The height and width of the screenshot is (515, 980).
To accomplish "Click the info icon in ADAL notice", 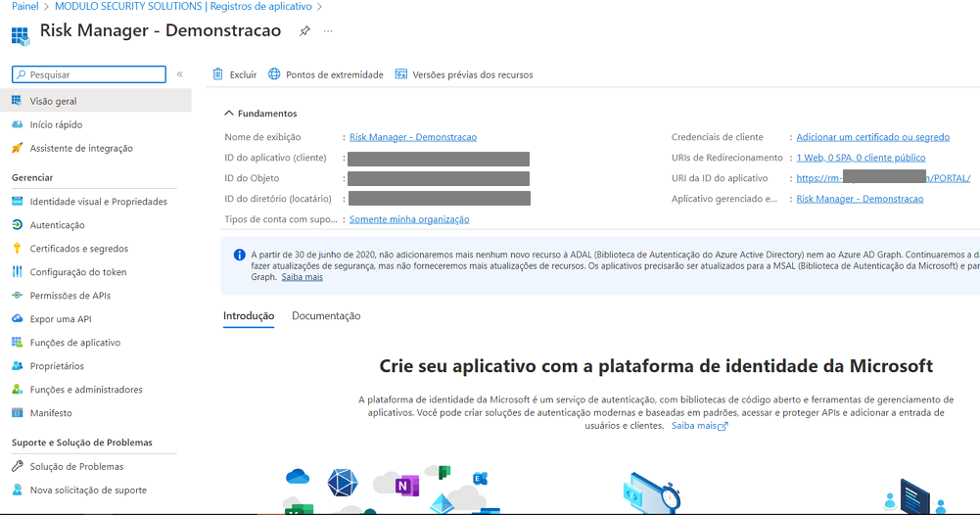I will [x=240, y=255].
